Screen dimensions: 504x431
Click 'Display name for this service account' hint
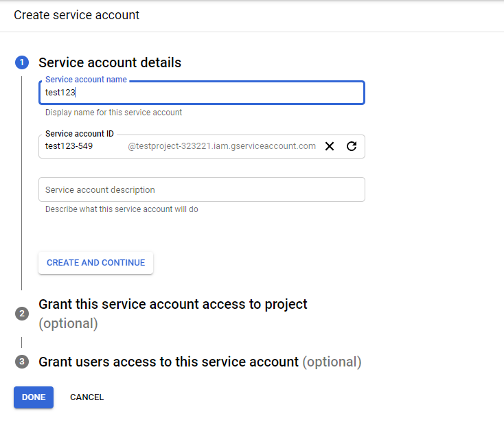113,113
